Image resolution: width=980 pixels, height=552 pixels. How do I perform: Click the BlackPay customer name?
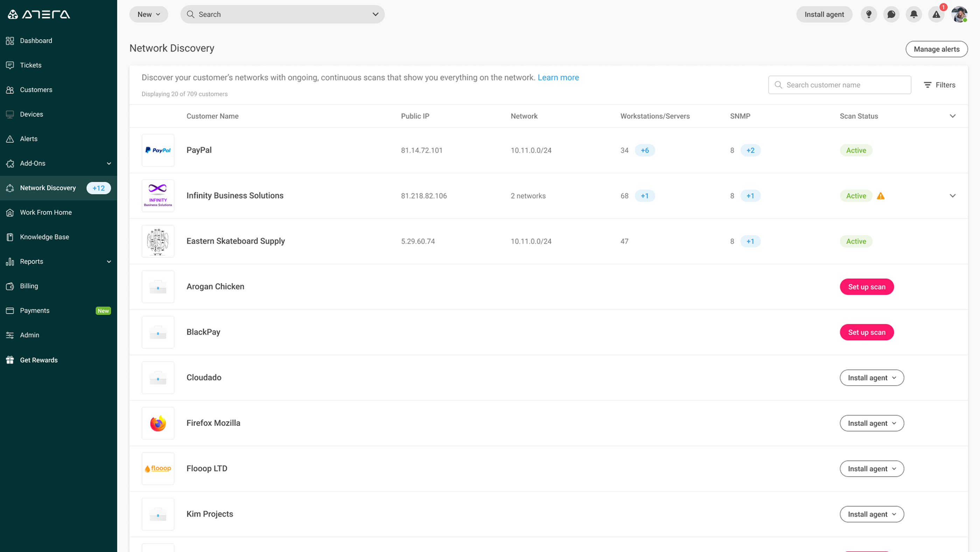tap(203, 332)
